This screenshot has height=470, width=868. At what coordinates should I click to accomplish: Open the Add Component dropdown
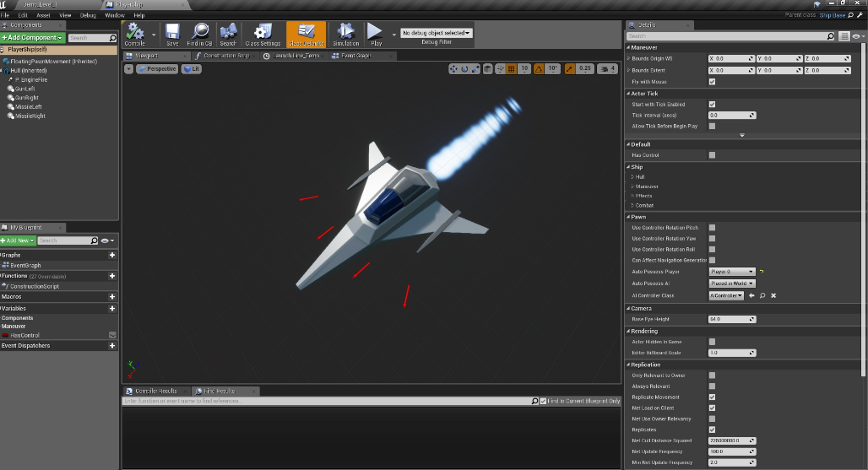33,38
